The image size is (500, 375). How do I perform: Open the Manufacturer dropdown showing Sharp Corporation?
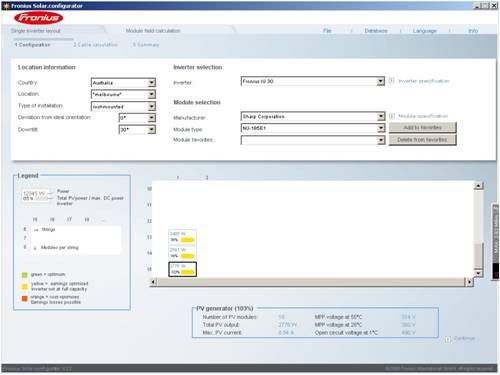tap(313, 116)
